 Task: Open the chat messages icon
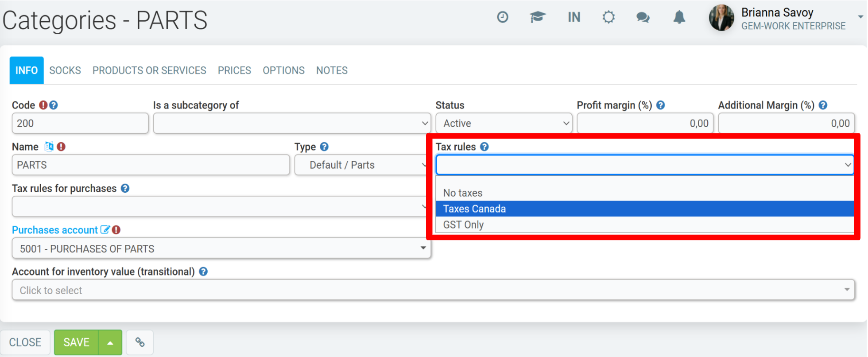(643, 17)
